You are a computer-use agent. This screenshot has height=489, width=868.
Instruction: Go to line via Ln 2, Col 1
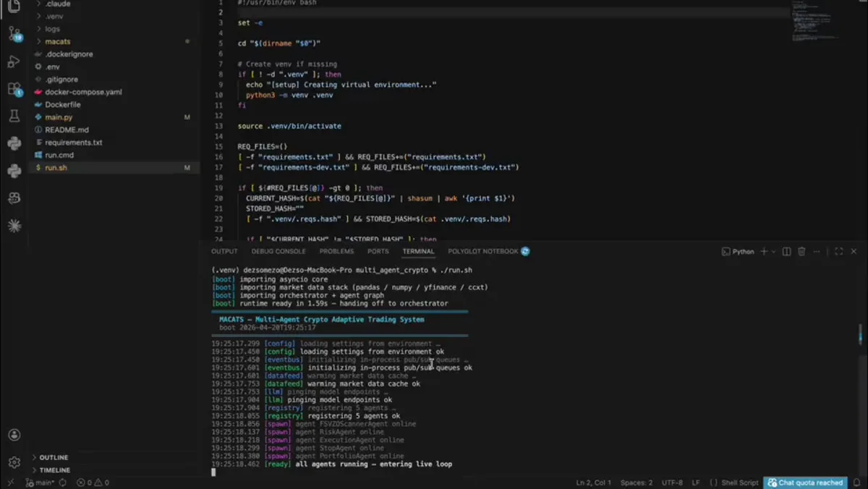point(594,482)
